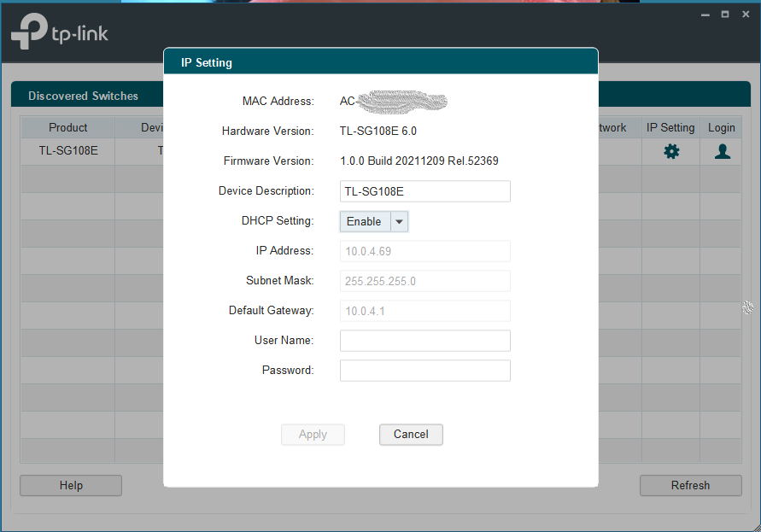This screenshot has height=532, width=761.
Task: Click the tp-link logo
Action: pos(60,32)
